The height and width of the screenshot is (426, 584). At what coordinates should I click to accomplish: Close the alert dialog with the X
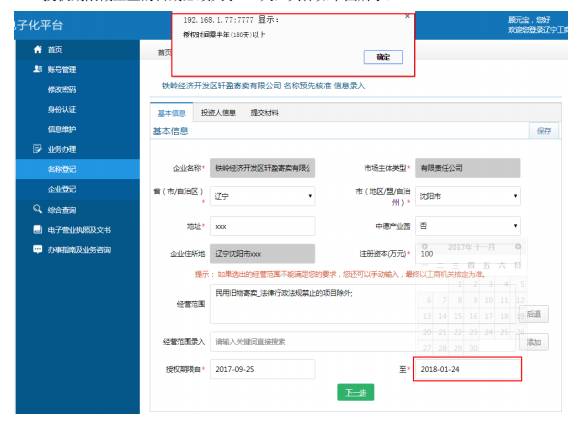click(x=407, y=16)
